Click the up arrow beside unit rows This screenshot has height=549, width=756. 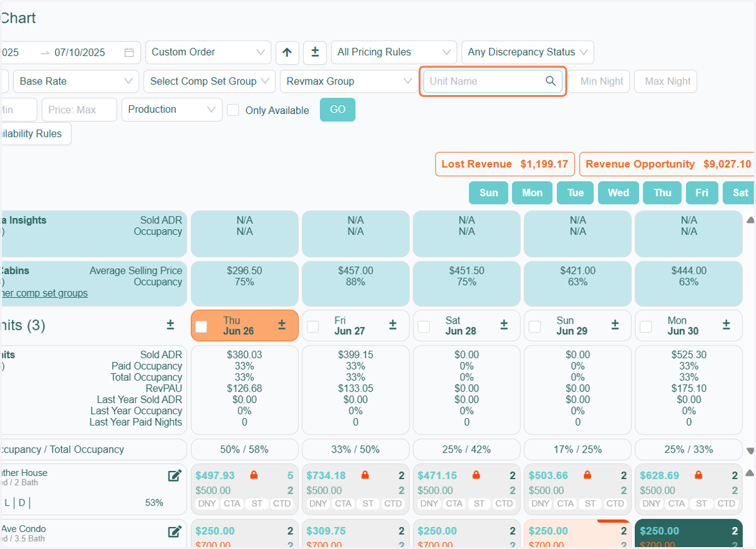pos(750,473)
